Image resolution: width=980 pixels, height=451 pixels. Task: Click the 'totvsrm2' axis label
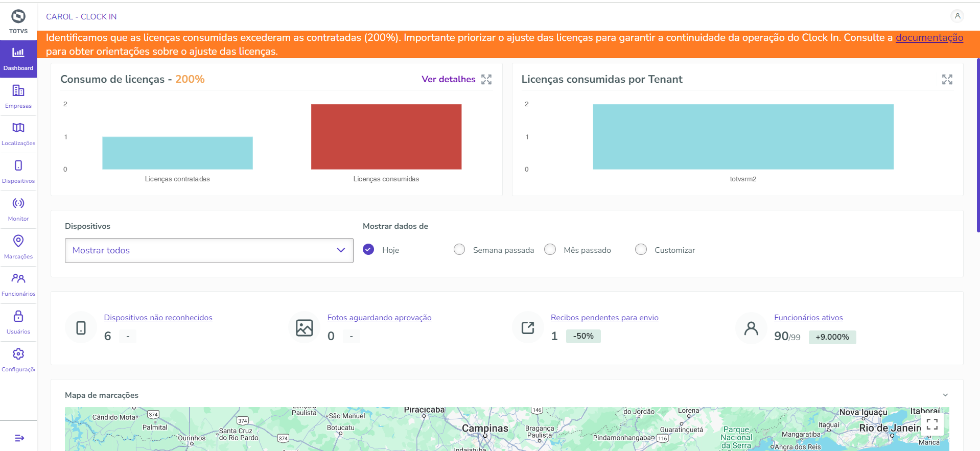[x=743, y=179]
